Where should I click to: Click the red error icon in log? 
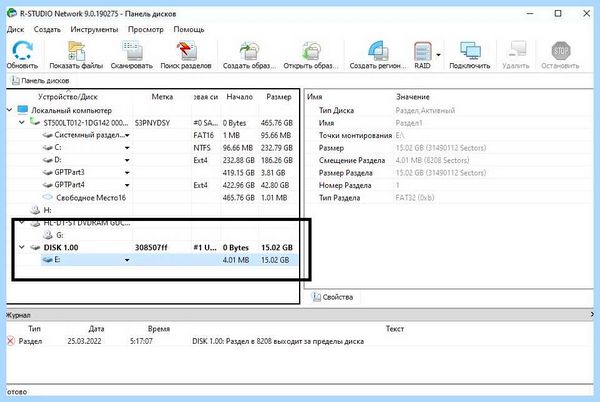click(11, 341)
